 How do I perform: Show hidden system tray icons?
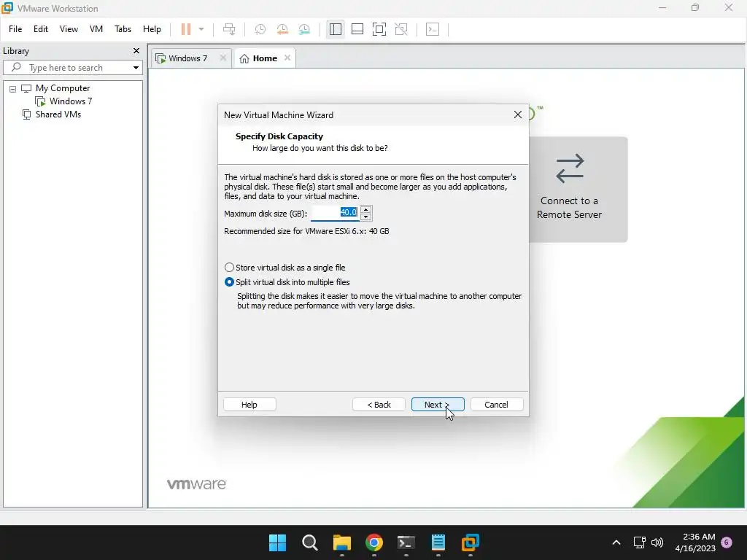[x=616, y=542]
